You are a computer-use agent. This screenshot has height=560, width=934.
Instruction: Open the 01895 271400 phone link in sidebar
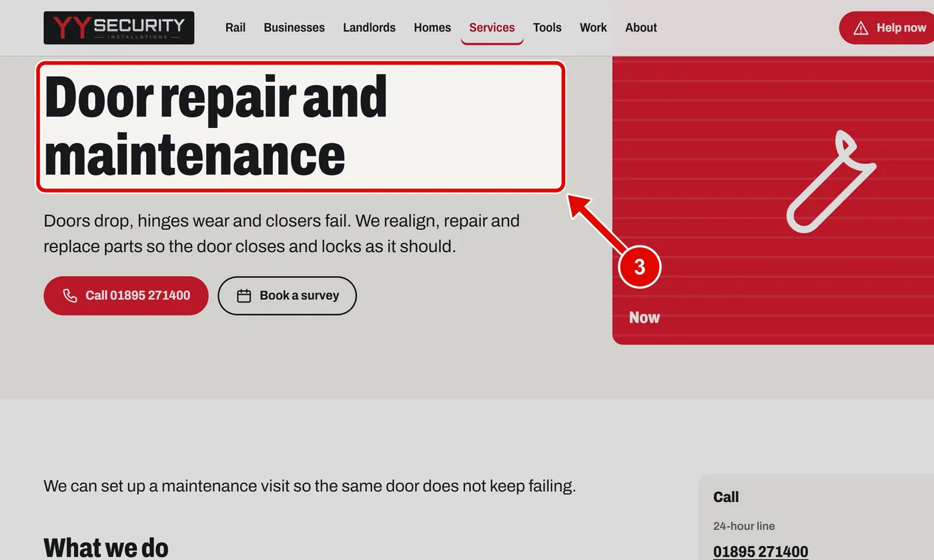click(x=761, y=551)
